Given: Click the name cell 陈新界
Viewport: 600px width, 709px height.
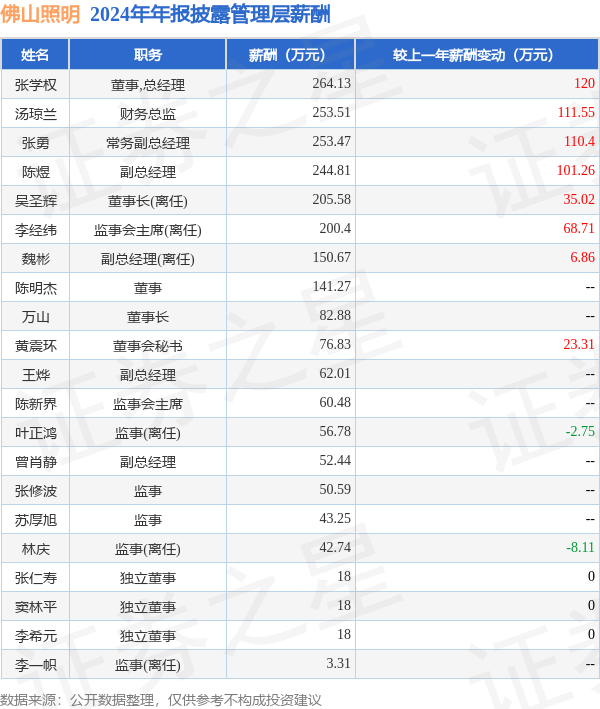Looking at the screenshot, I should pyautogui.click(x=36, y=404).
